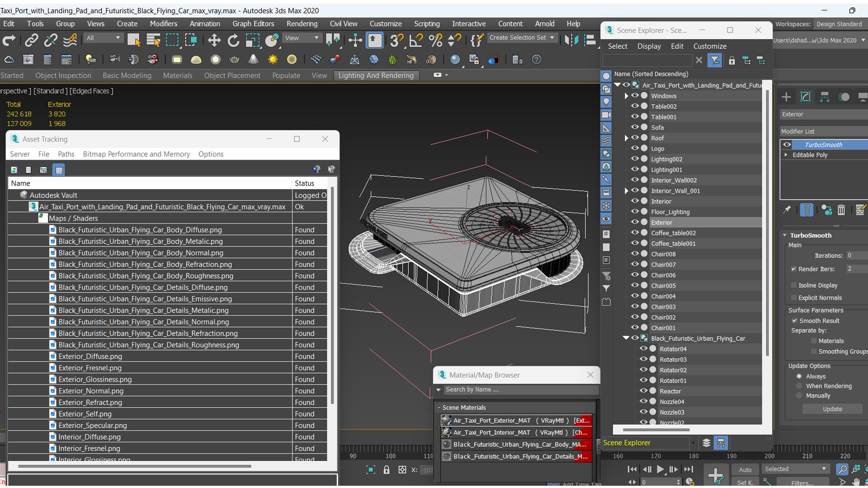Screen dimensions: 868x488
Task: Activate the Select and Scale tool
Action: (x=252, y=41)
